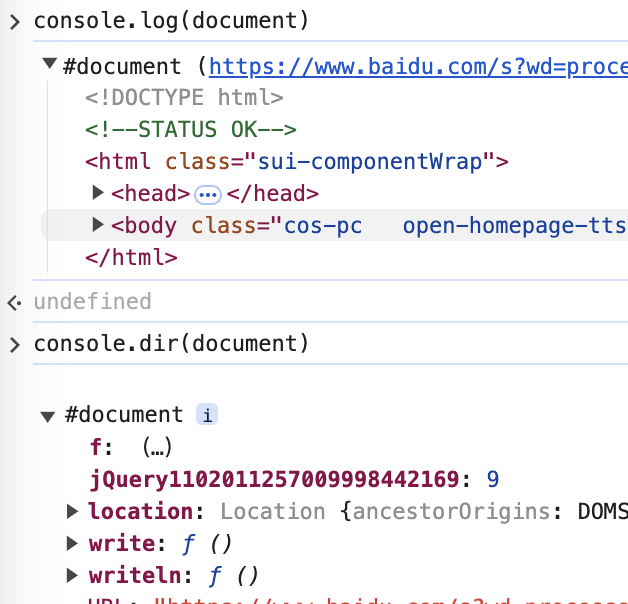
Task: Click the ellipsis badge inside head tag
Action: pyautogui.click(x=207, y=194)
